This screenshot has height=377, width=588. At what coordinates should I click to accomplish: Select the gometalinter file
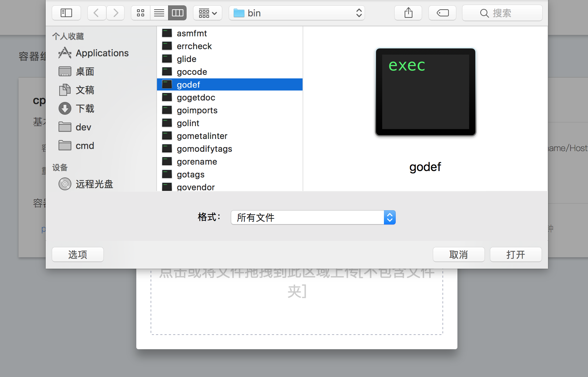coord(202,136)
